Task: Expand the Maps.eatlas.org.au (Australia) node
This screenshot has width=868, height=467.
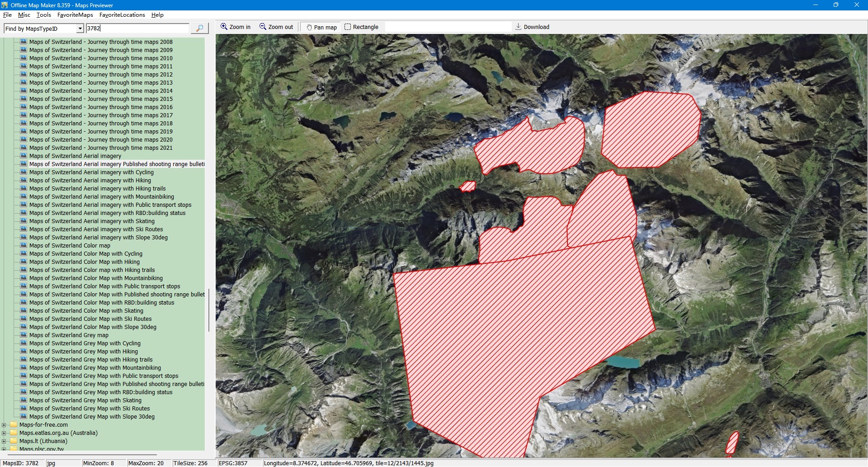Action: pyautogui.click(x=4, y=433)
